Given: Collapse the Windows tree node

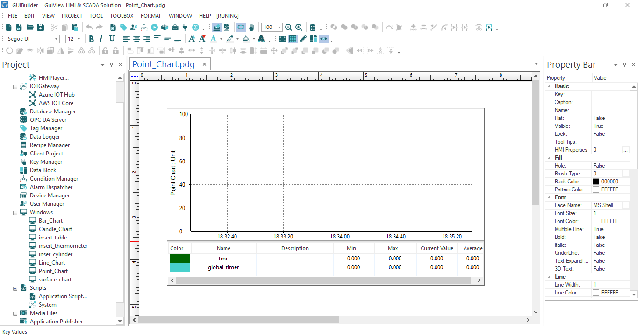Looking at the screenshot, I should 15,212.
